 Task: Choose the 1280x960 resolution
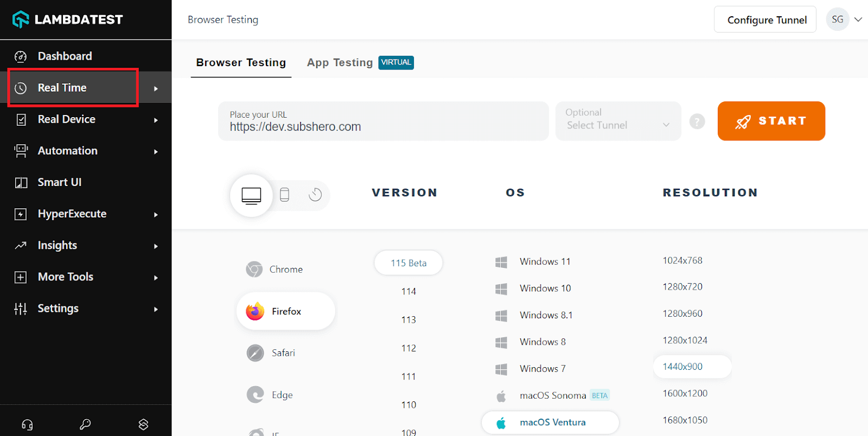682,313
